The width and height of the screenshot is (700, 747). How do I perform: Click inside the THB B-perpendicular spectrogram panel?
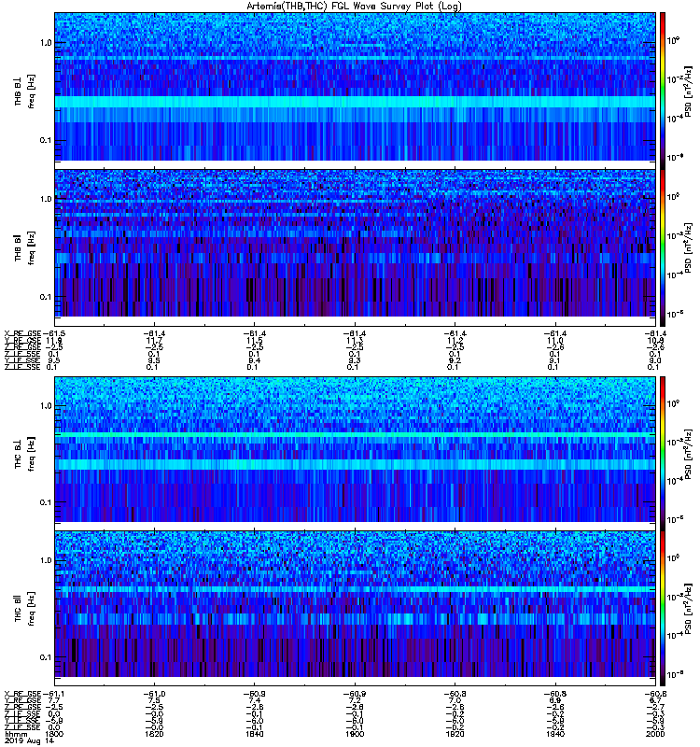pos(355,87)
